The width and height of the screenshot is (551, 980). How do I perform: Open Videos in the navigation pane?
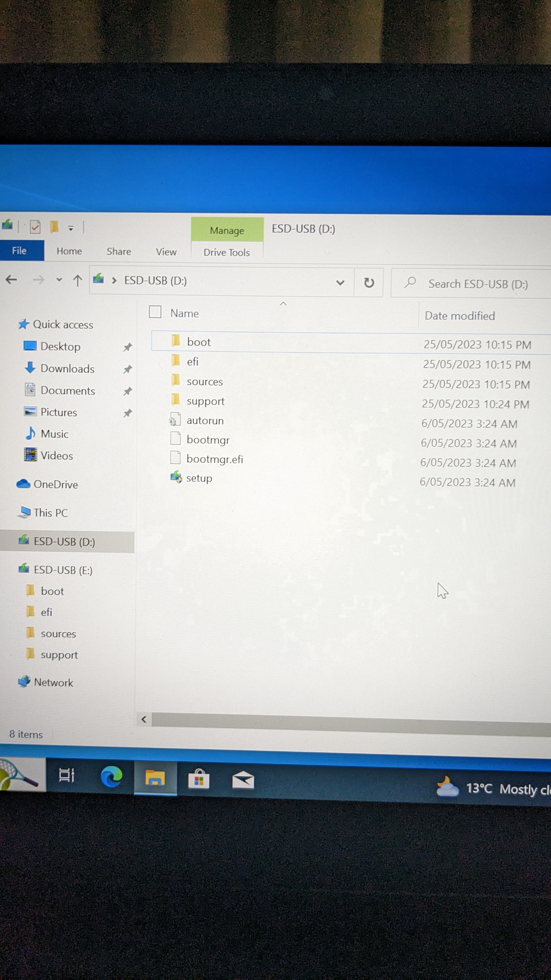tap(57, 456)
